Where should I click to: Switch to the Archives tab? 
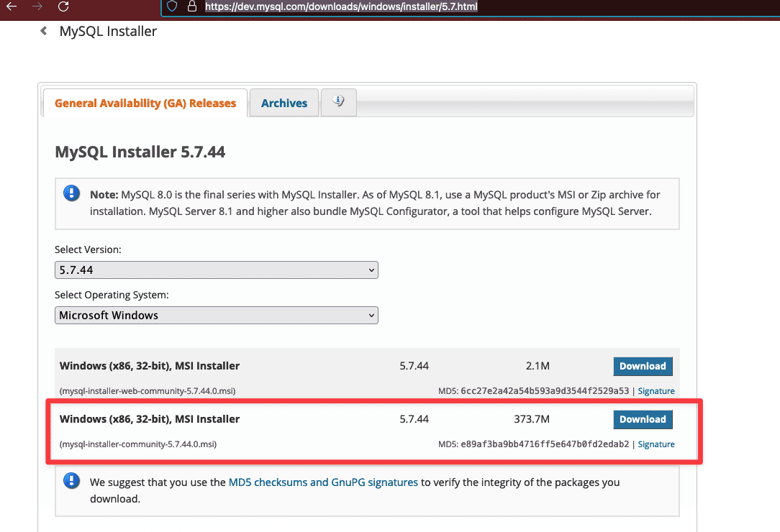(x=284, y=103)
